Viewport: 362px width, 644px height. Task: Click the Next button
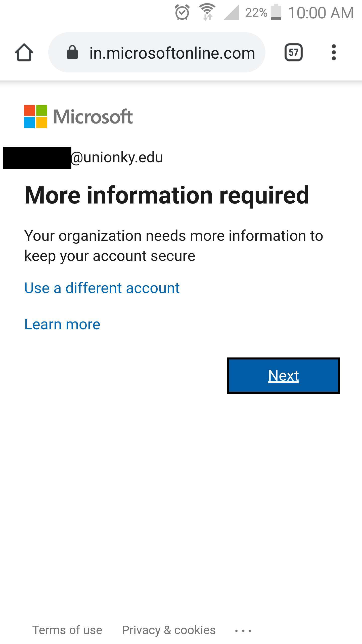[x=284, y=375]
